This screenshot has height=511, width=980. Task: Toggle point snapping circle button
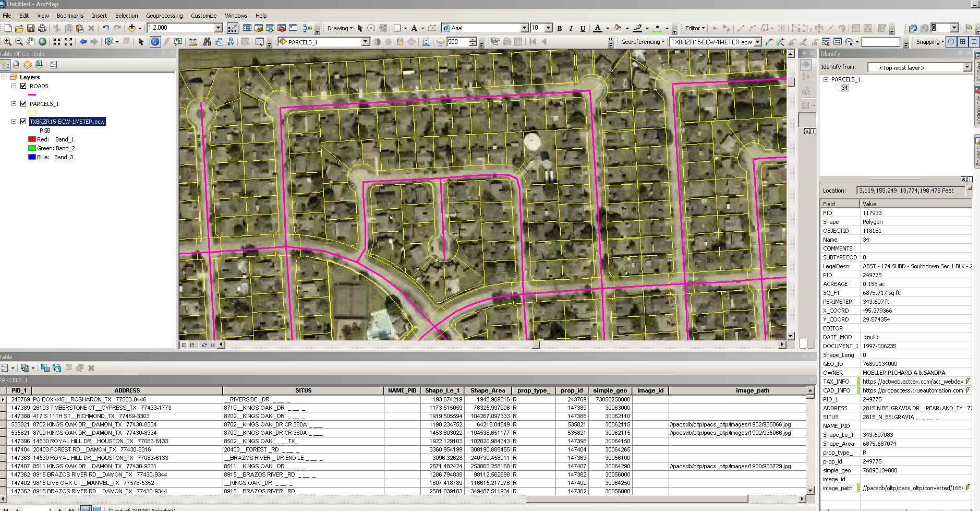click(951, 42)
